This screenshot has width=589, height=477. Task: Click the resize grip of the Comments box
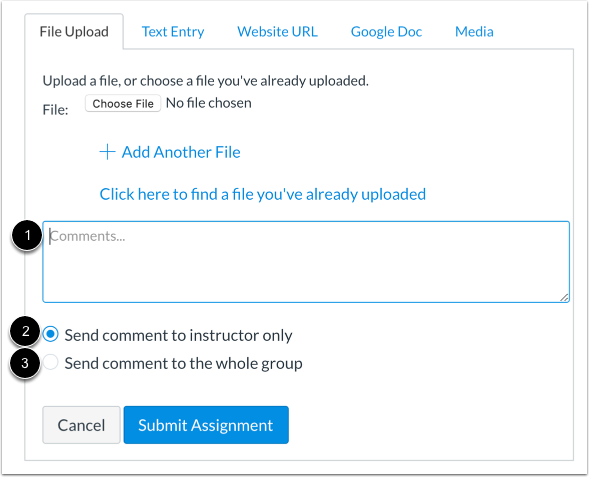[564, 297]
